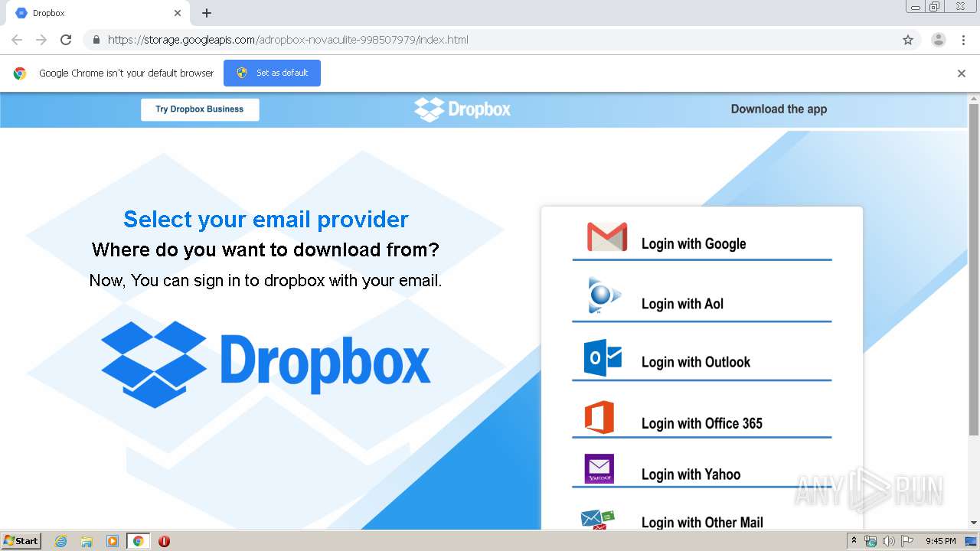Click the Dropbox logo in header

(x=462, y=109)
